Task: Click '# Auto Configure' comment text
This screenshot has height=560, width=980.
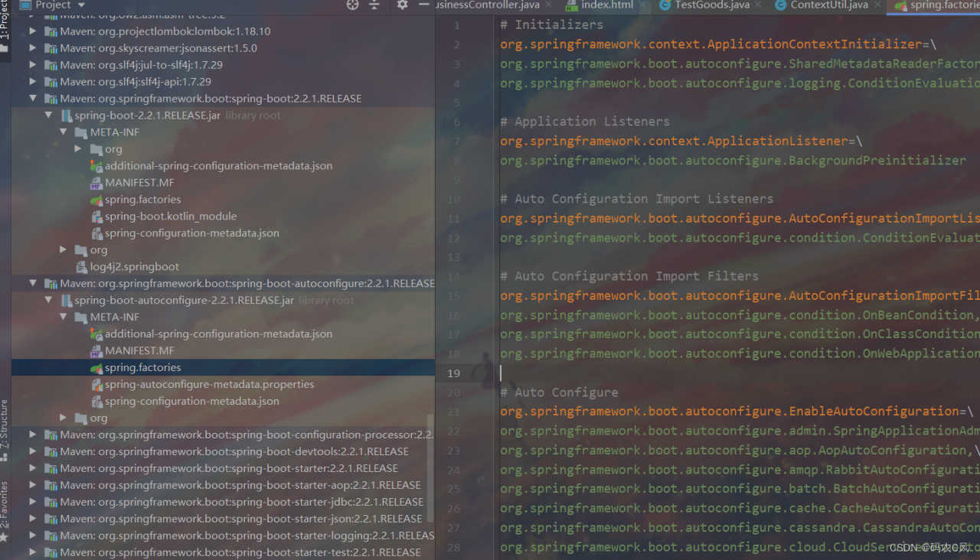Action: pyautogui.click(x=559, y=392)
